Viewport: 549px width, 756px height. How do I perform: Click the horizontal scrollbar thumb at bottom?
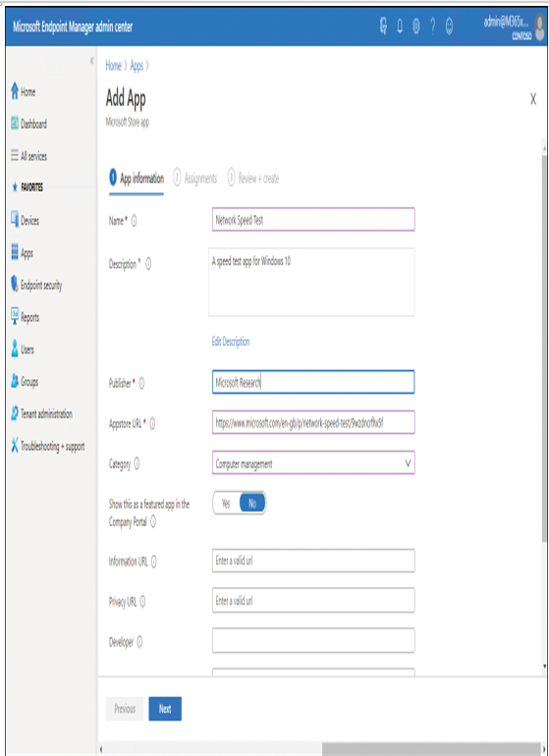coord(431,749)
